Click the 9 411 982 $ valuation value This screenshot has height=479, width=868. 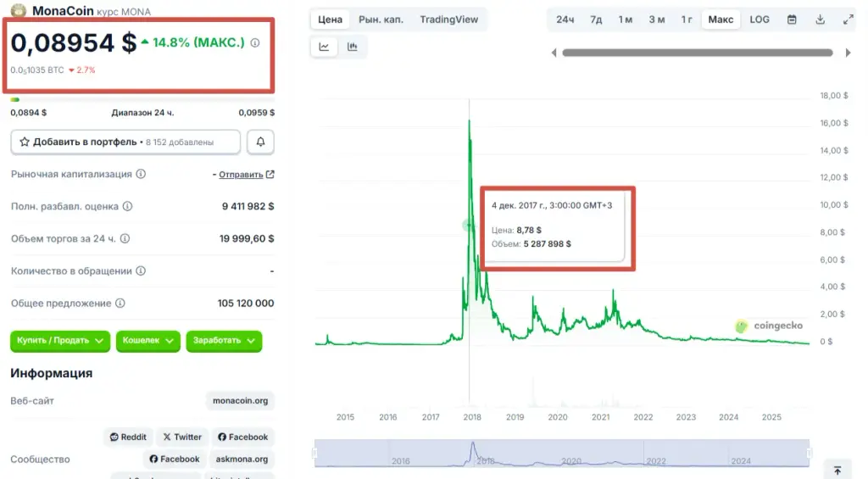click(x=248, y=206)
